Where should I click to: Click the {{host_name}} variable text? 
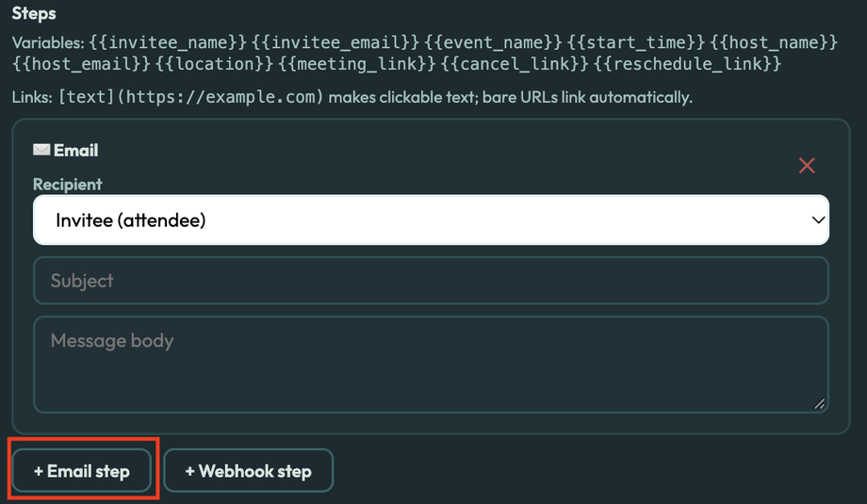click(x=774, y=42)
